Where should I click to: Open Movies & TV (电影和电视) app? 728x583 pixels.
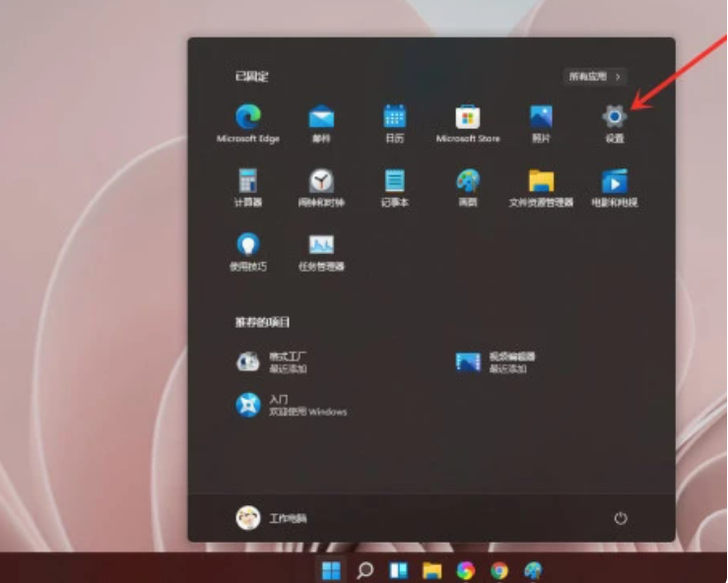point(615,187)
